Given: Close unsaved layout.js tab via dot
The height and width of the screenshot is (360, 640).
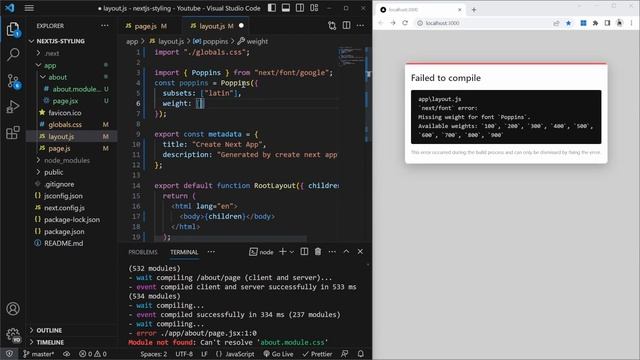Looking at the screenshot, I should click(x=241, y=26).
